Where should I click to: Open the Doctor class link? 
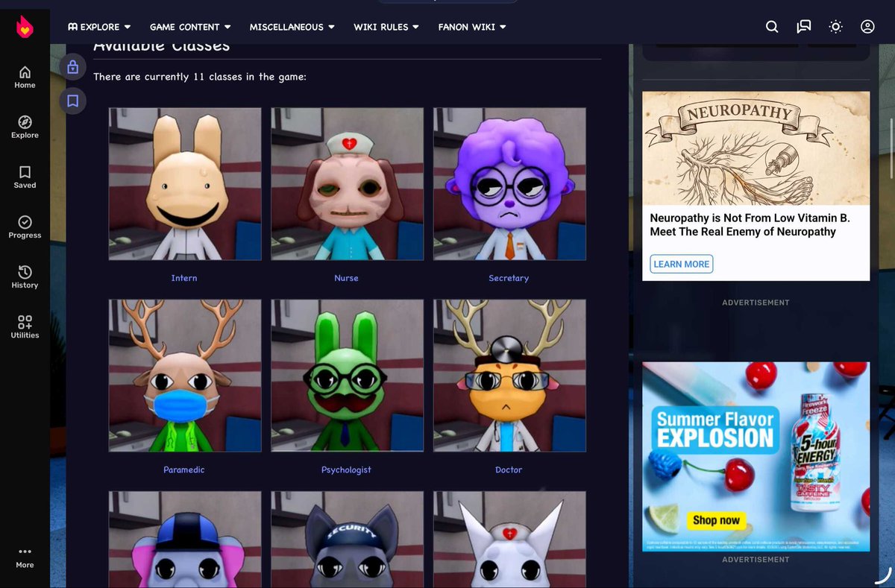click(509, 470)
